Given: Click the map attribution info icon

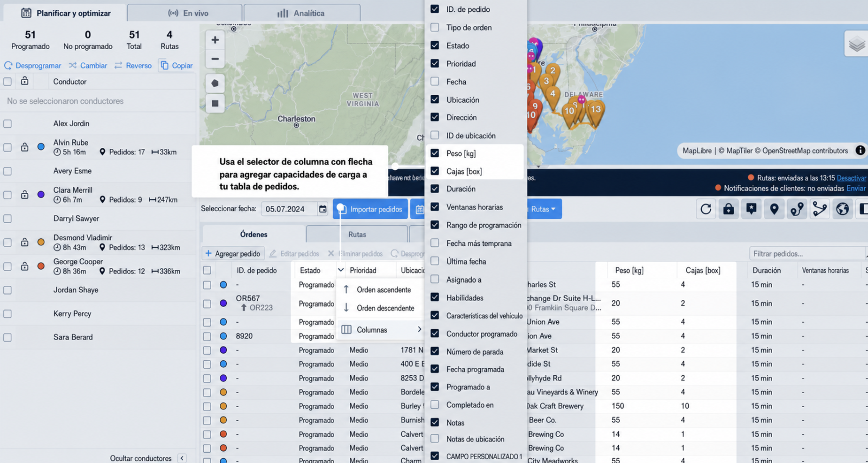Looking at the screenshot, I should point(860,151).
